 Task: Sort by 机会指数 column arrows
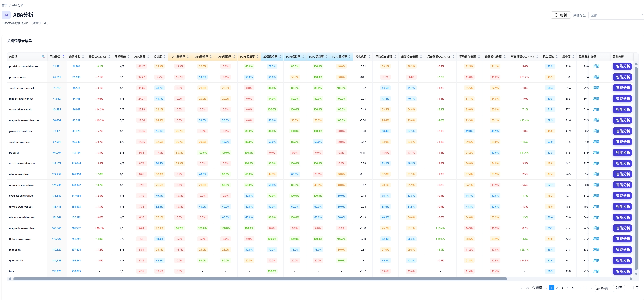click(x=557, y=57)
